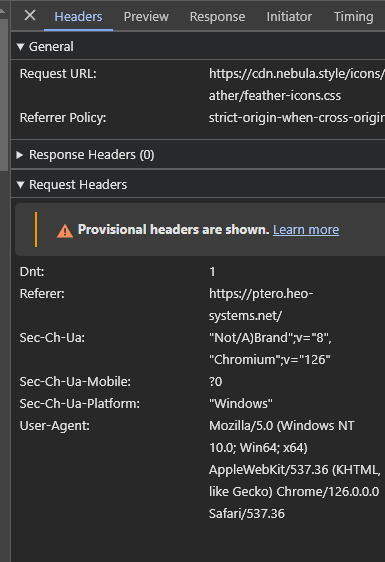385x562 pixels.
Task: Close the request details panel
Action: click(30, 15)
